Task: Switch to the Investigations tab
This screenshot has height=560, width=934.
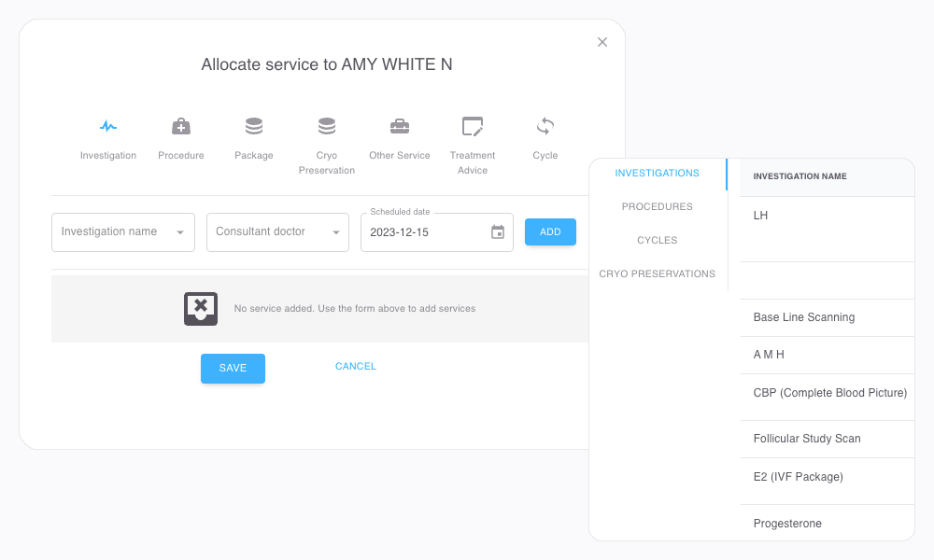Action: [657, 174]
